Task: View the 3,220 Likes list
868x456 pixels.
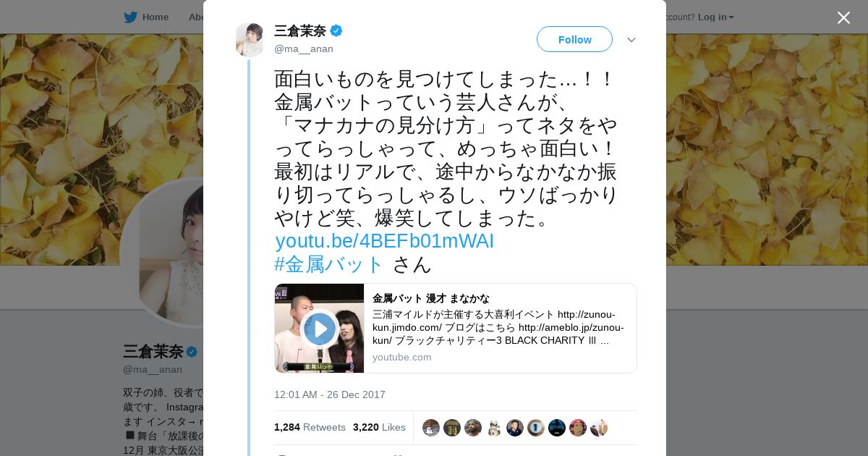Action: pos(379,427)
